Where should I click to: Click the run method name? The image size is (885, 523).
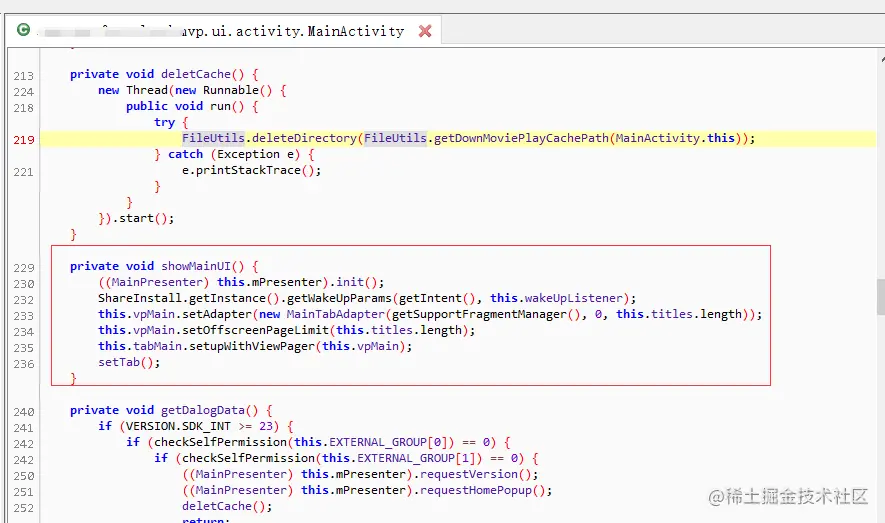[220, 106]
